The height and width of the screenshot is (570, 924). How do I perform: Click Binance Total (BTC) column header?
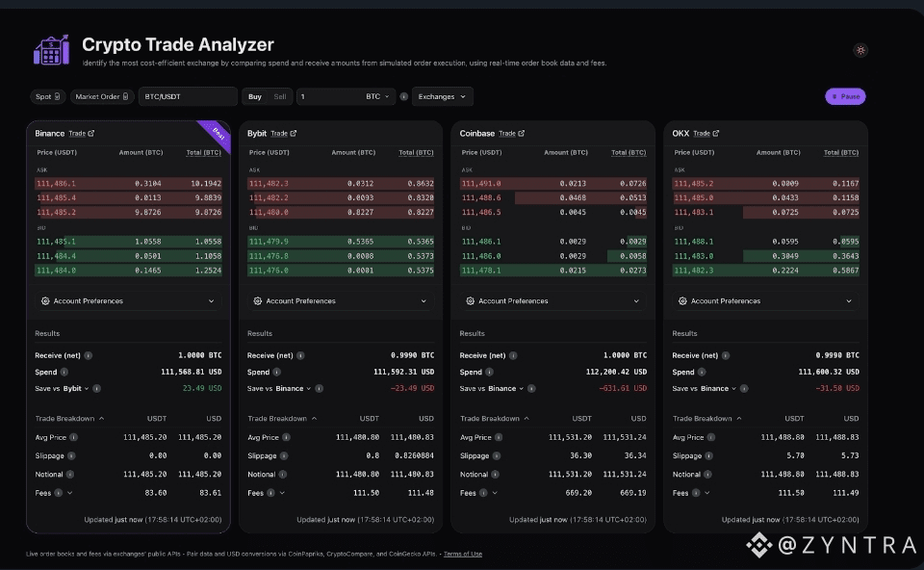point(203,153)
